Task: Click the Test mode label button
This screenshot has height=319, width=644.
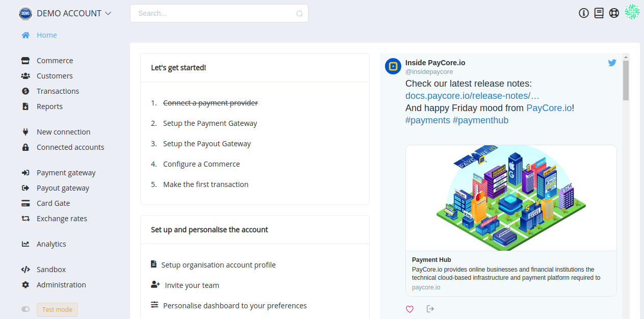Action: [x=57, y=310]
